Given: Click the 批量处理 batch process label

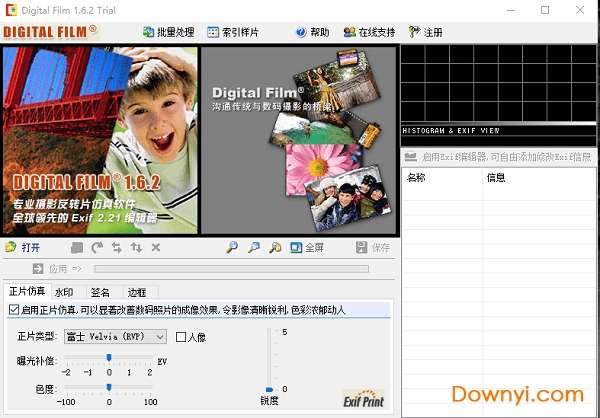Looking at the screenshot, I should point(175,32).
